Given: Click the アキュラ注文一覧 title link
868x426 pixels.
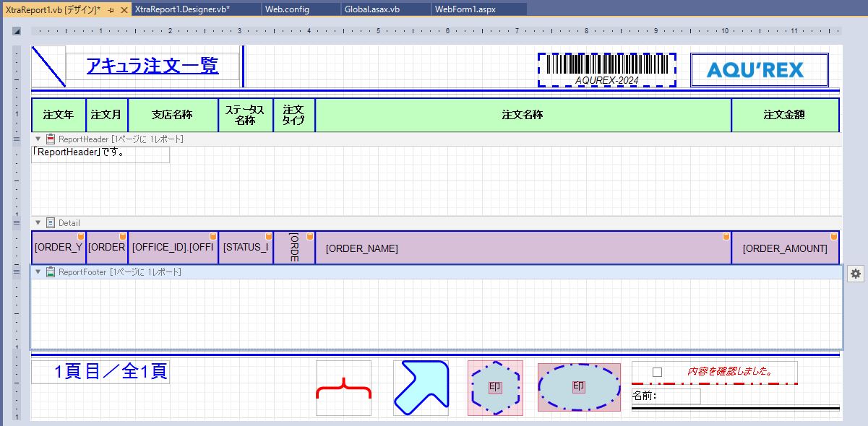Looking at the screenshot, I should tap(152, 66).
